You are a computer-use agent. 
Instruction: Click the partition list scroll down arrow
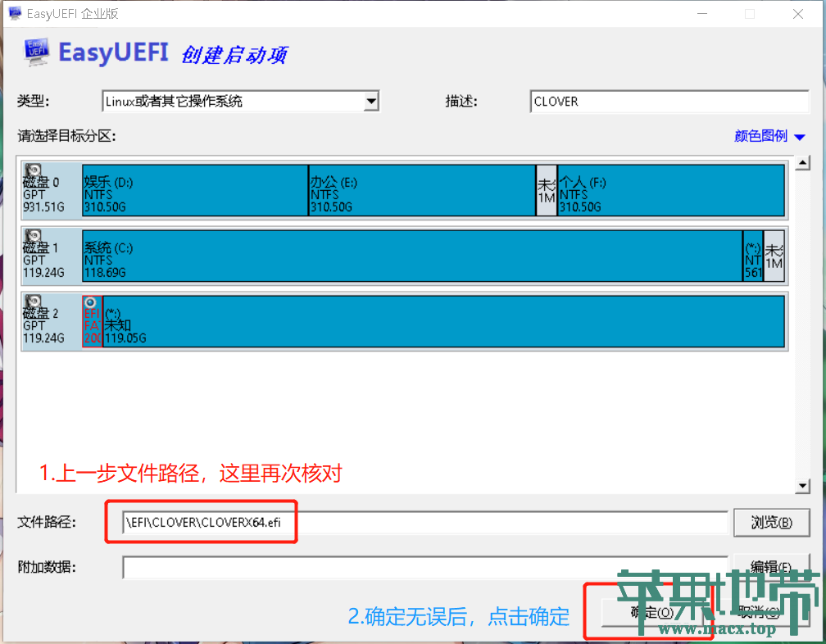802,486
